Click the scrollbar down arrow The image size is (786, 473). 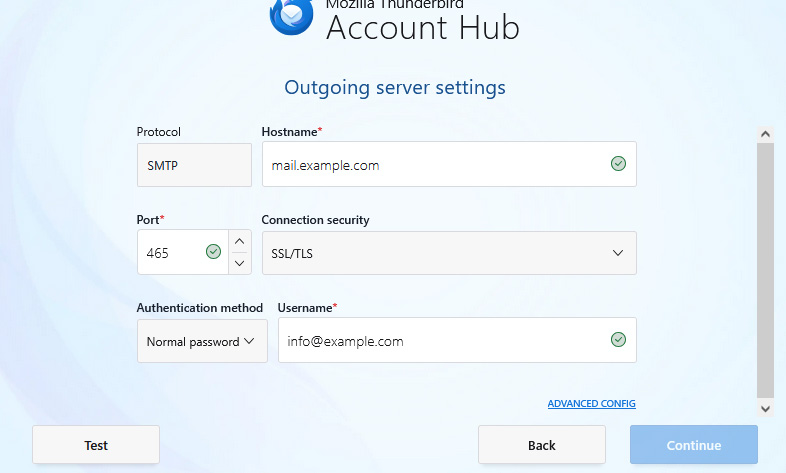[x=765, y=408]
